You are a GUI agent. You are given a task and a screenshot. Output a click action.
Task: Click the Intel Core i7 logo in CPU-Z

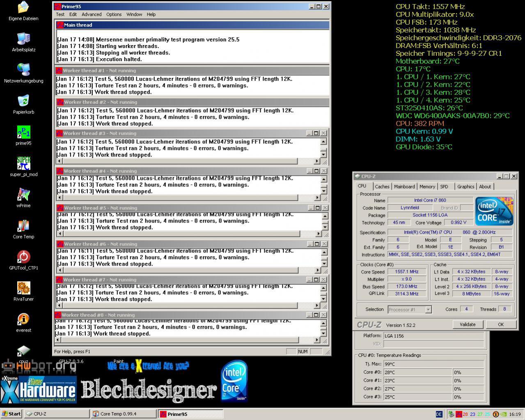[x=494, y=211]
